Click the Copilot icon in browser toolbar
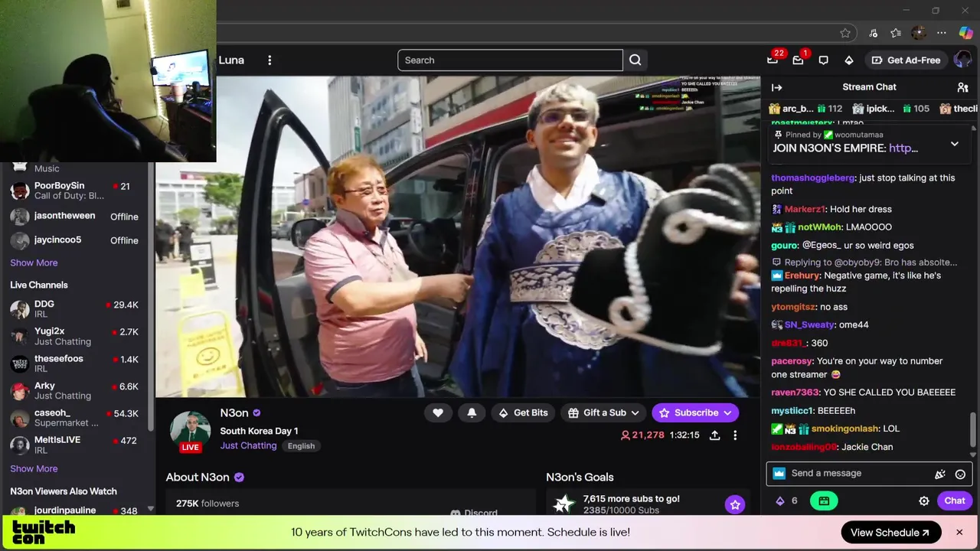The width and height of the screenshot is (980, 551). pyautogui.click(x=965, y=33)
